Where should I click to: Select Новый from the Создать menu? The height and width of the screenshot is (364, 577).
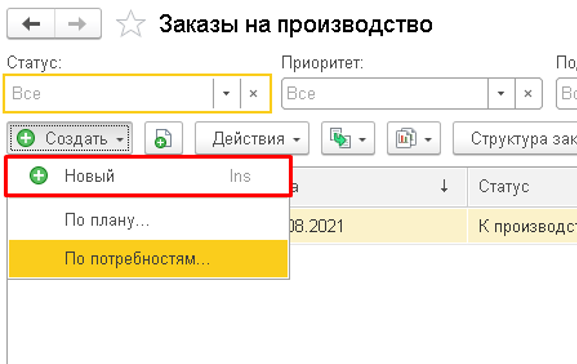pos(148,176)
